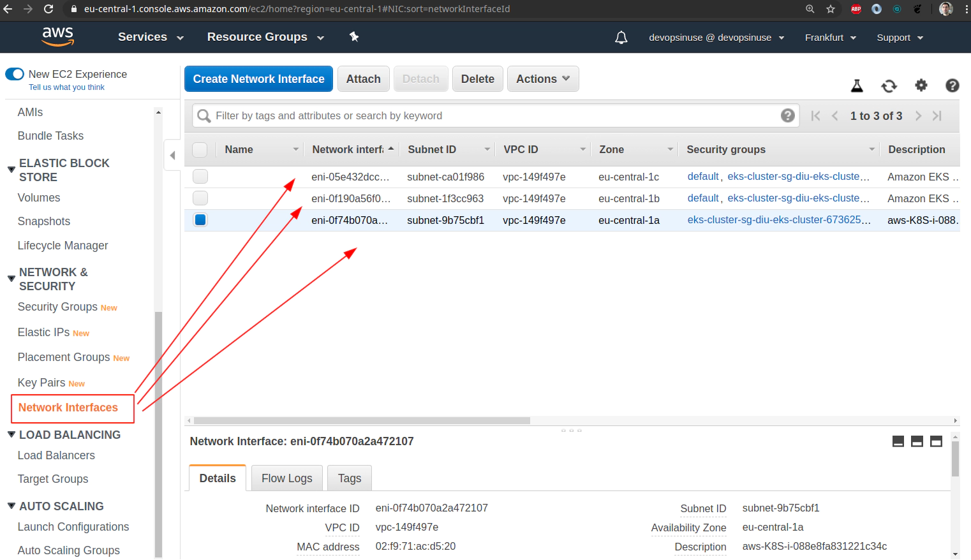Open the devopsinuse account dropdown
Screen dimensions: 971x560
tap(716, 38)
